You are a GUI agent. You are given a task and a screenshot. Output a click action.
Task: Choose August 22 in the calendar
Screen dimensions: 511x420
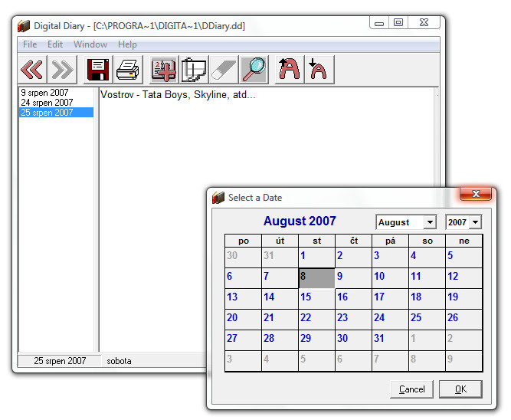tap(316, 320)
